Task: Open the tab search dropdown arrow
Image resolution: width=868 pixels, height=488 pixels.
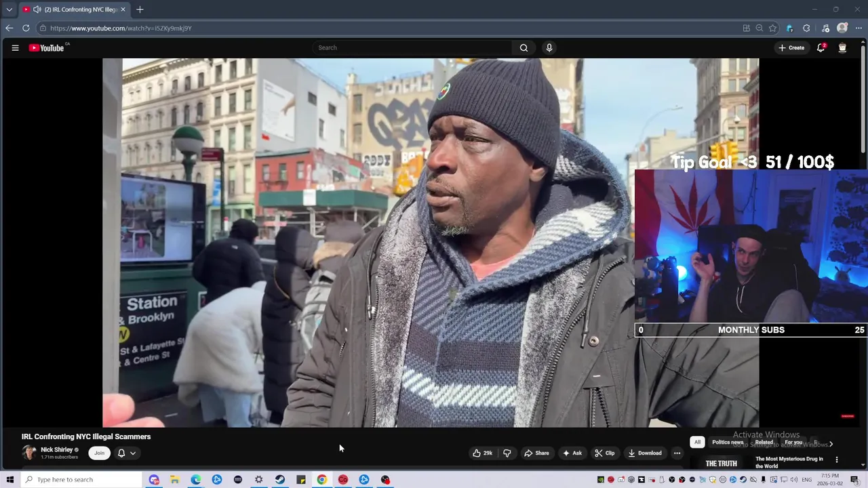Action: pyautogui.click(x=9, y=9)
